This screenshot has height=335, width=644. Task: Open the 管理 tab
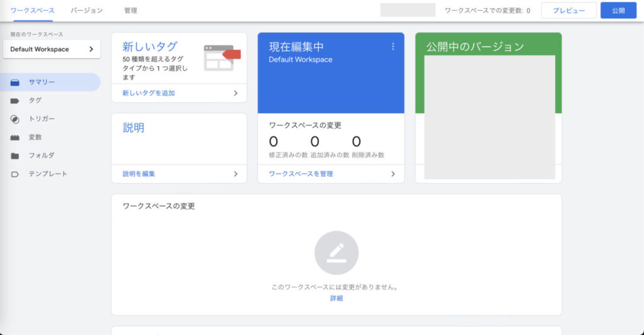click(x=131, y=11)
